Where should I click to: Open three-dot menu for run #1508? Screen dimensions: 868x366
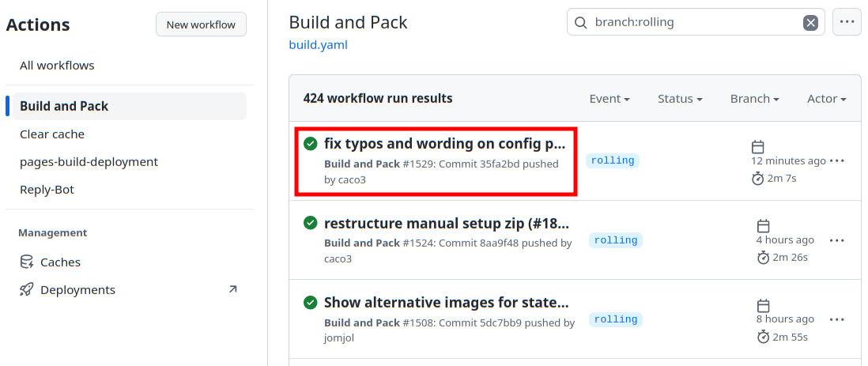click(837, 319)
